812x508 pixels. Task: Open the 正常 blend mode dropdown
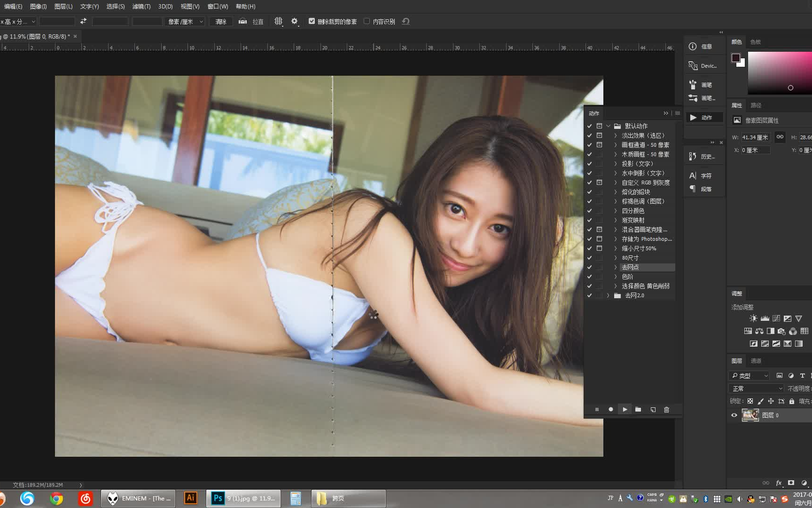click(757, 389)
